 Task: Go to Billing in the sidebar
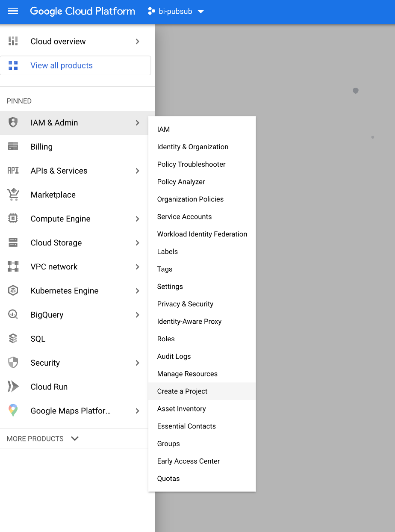click(41, 147)
